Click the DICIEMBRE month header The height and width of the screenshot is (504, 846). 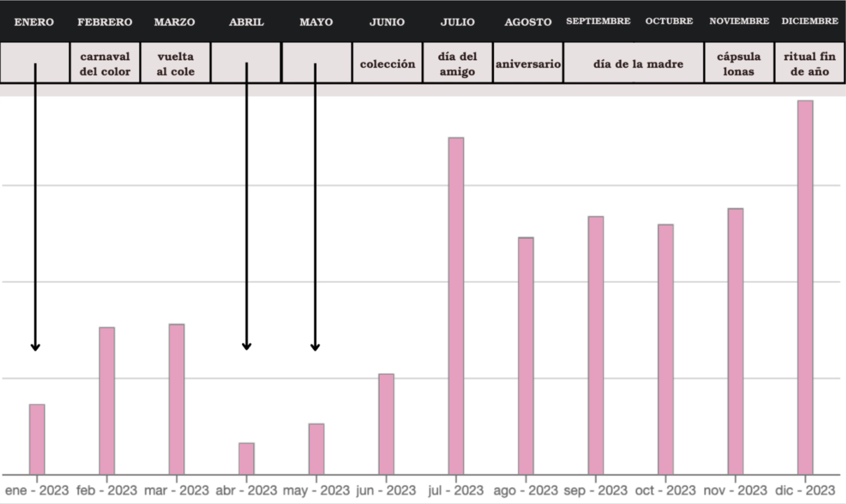[810, 21]
